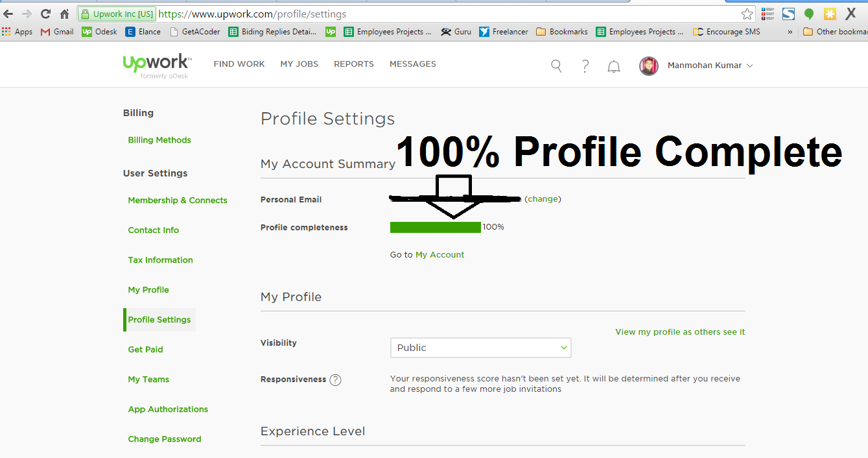Open the Elance bookmark
This screenshot has height=458, width=868.
(143, 32)
